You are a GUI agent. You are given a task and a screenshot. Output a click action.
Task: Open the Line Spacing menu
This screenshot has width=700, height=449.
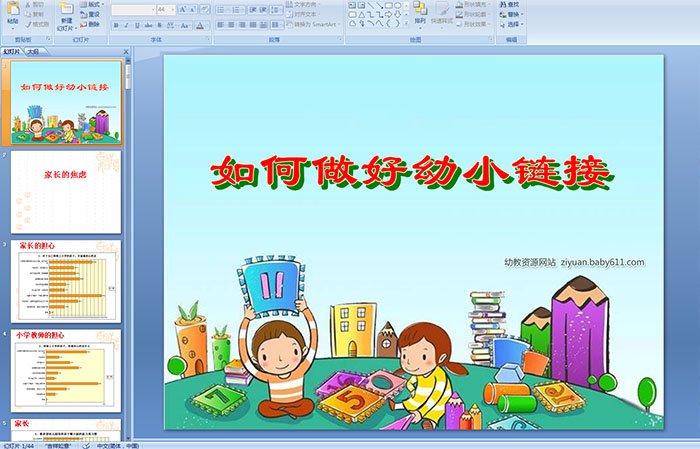point(276,10)
